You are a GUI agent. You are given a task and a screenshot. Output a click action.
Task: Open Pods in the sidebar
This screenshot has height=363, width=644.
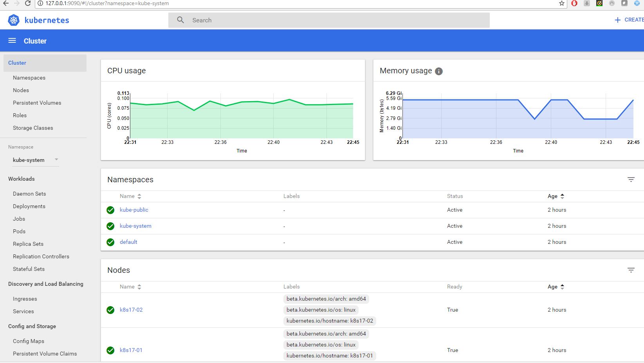(x=19, y=231)
